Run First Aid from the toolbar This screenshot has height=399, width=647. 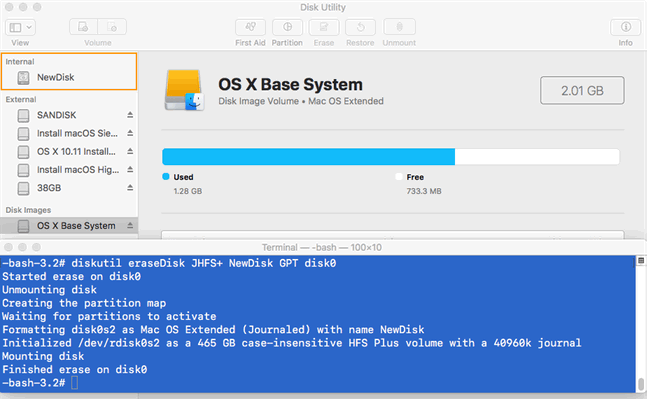(250, 27)
